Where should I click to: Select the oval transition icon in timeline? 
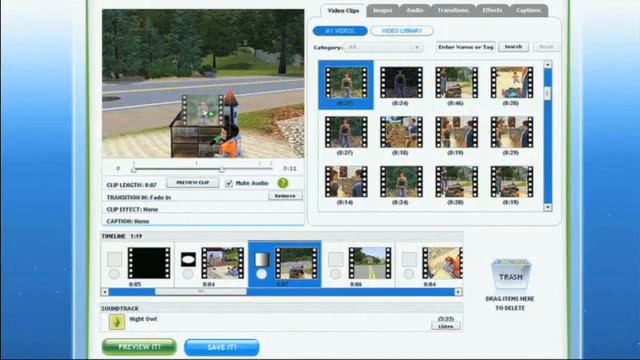(x=188, y=259)
